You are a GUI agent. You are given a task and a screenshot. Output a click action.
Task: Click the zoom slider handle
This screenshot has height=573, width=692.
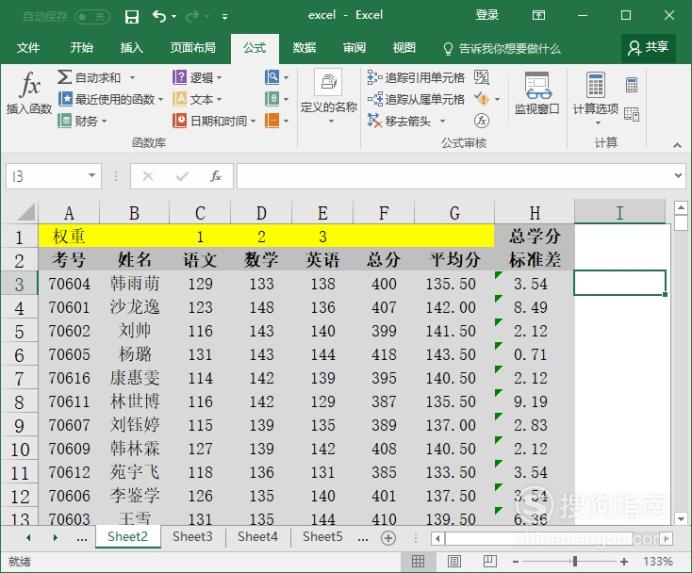[575, 561]
